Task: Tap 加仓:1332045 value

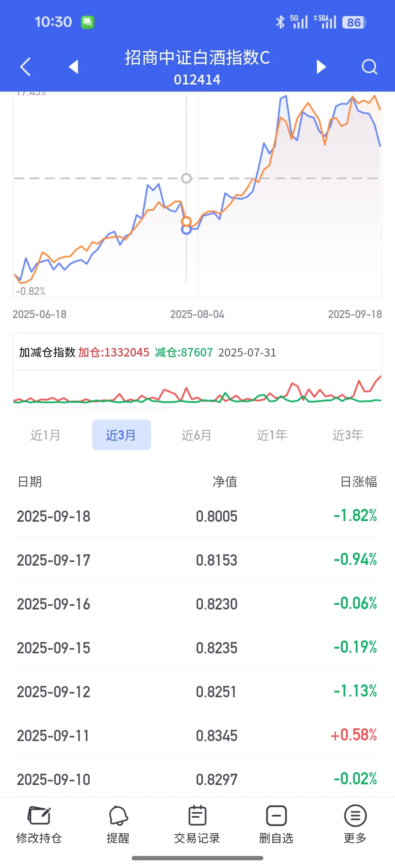Action: (x=114, y=352)
